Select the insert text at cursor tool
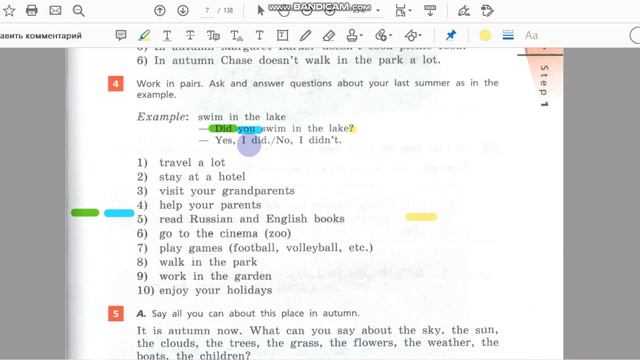The width and height of the screenshot is (640, 360). 237,36
